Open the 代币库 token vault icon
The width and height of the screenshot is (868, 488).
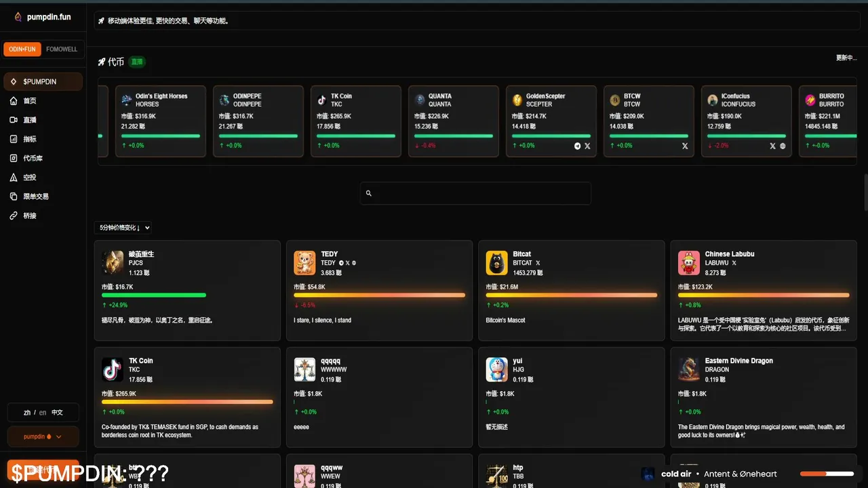pos(14,158)
